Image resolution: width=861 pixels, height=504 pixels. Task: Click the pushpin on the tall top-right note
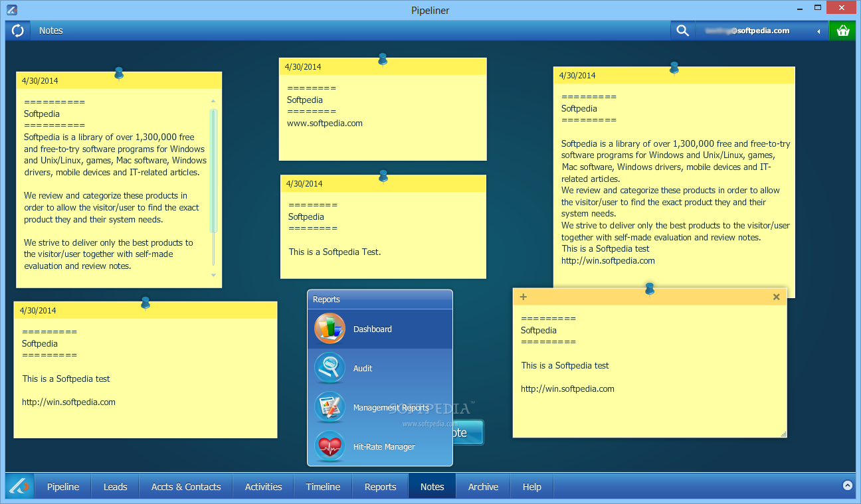pyautogui.click(x=674, y=68)
